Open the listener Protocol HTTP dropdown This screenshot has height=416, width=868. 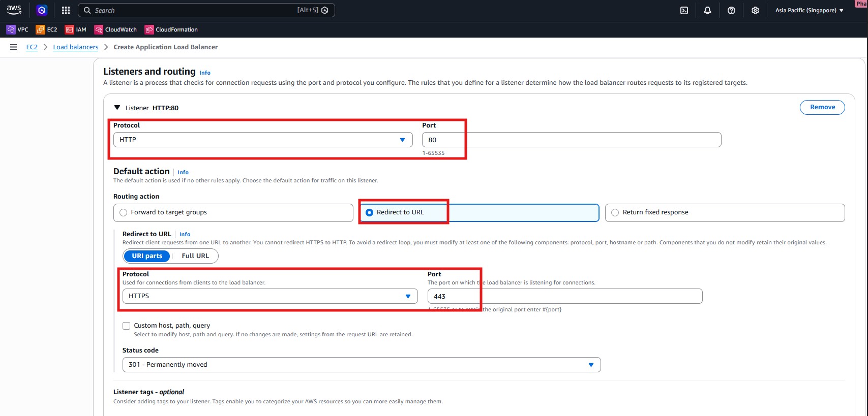[262, 140]
